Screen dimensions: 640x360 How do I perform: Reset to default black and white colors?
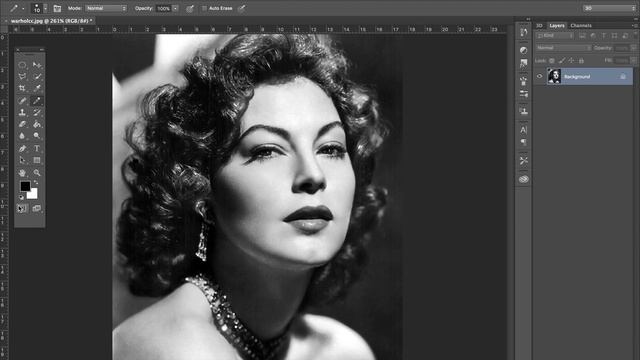point(22,198)
